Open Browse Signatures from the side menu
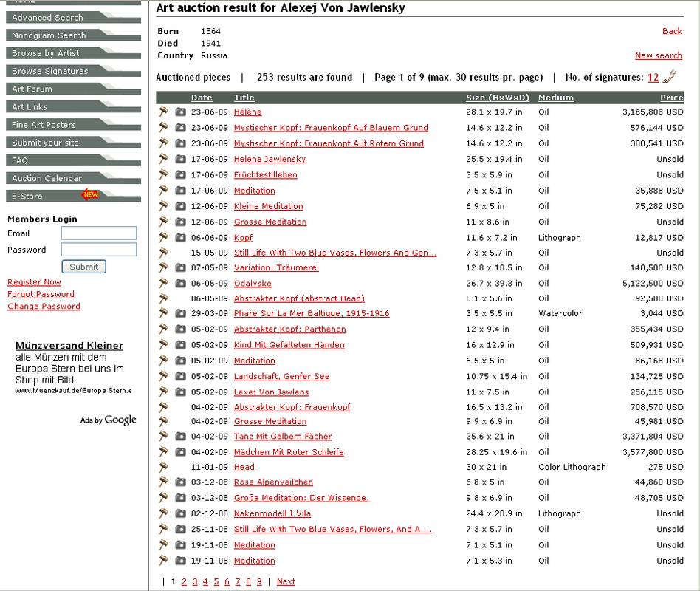Screen dimensions: 700x591 coord(49,72)
